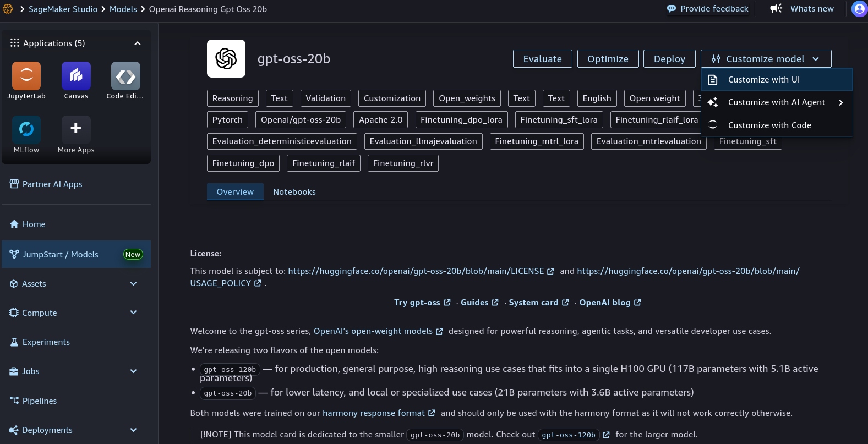This screenshot has width=868, height=444.
Task: Select Customize with AI Agent menu option
Action: click(x=777, y=102)
